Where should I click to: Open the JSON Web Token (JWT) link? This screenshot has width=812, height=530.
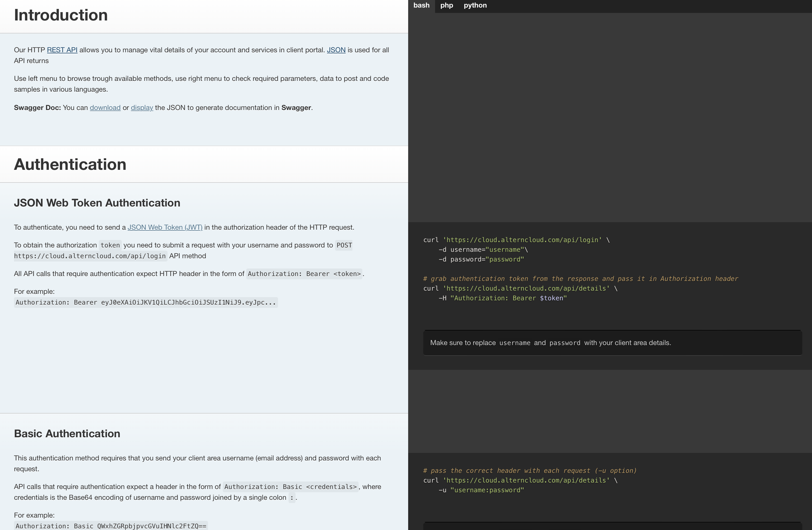pos(165,228)
